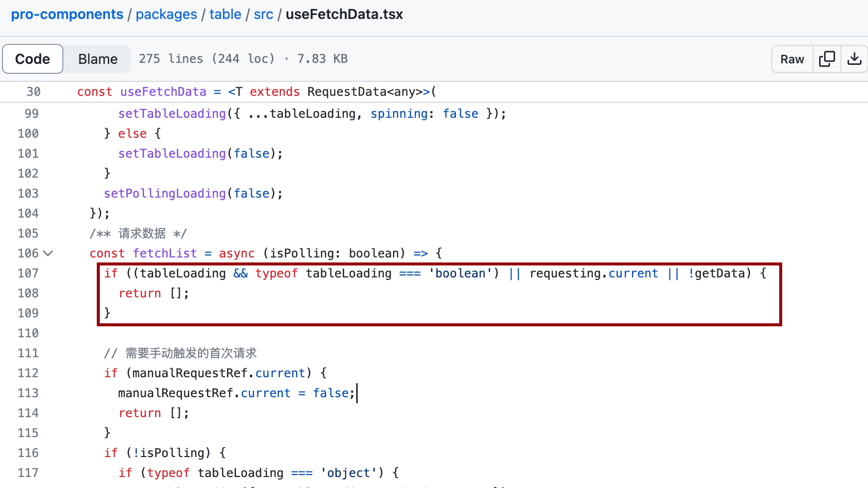Click the download raw file icon

click(855, 59)
